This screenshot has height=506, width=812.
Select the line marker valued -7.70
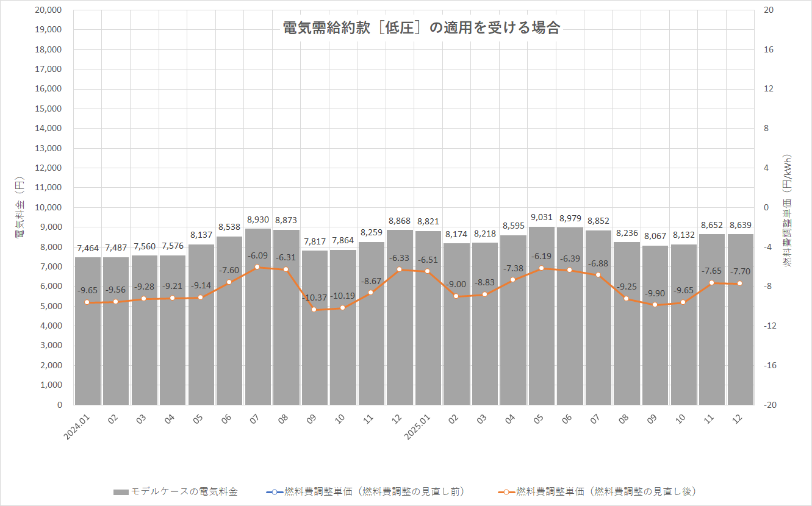pyautogui.click(x=740, y=283)
